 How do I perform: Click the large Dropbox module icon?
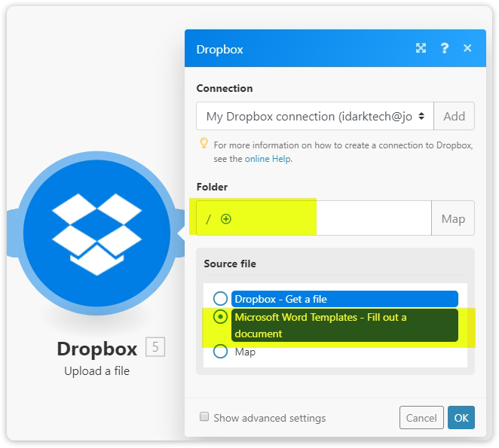click(96, 233)
